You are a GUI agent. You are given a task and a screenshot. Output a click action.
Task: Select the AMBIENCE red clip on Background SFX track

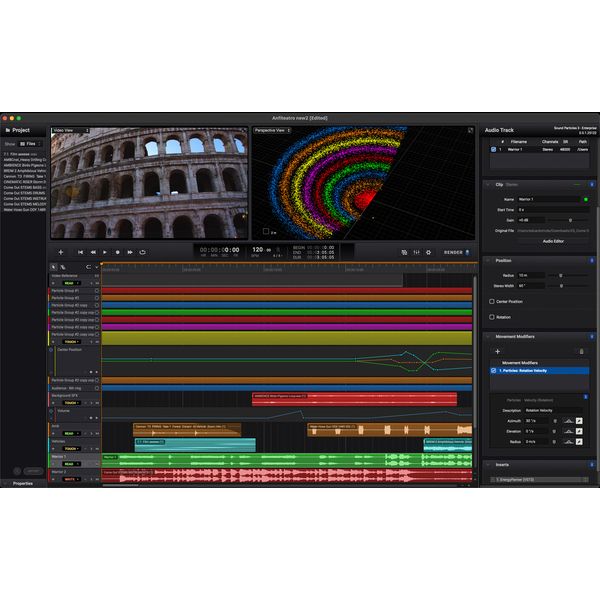(354, 399)
